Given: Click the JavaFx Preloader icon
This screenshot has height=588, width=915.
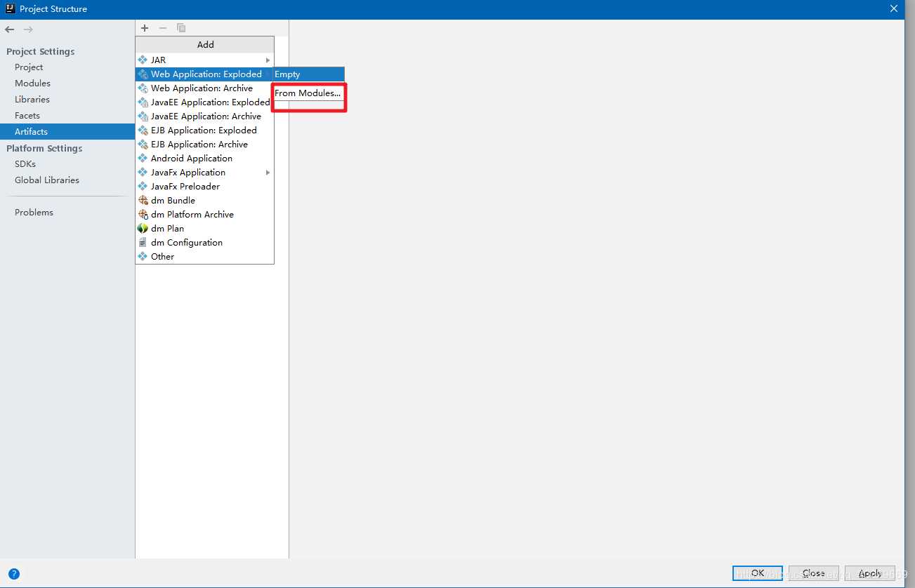Looking at the screenshot, I should (x=143, y=187).
